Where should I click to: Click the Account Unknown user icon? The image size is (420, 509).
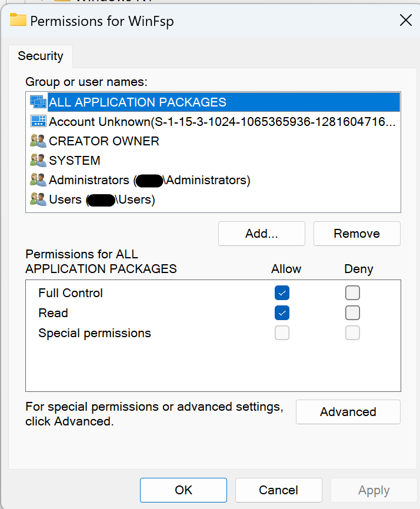coord(38,121)
